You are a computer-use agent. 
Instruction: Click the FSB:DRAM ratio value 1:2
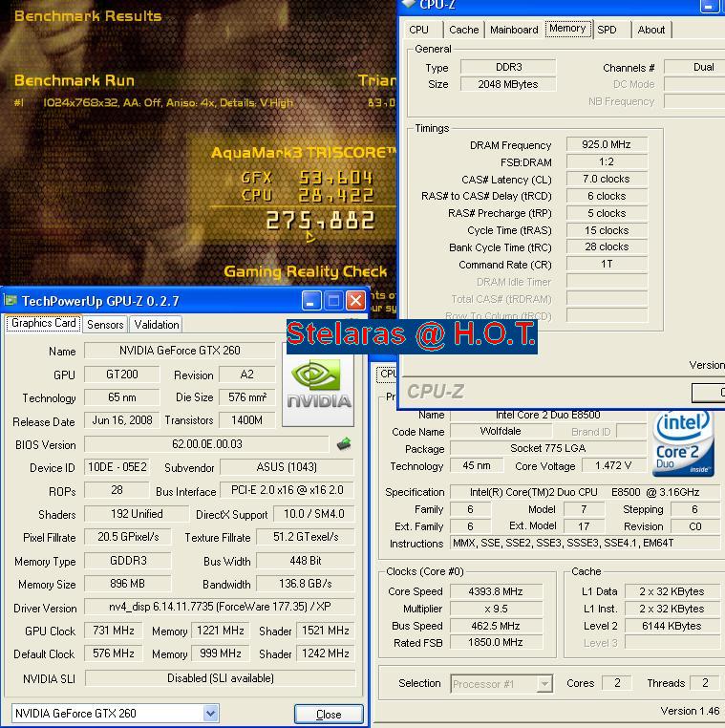click(607, 162)
